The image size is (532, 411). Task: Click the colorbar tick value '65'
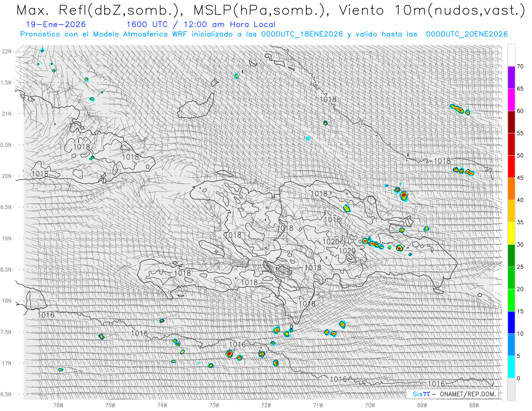[x=520, y=89]
